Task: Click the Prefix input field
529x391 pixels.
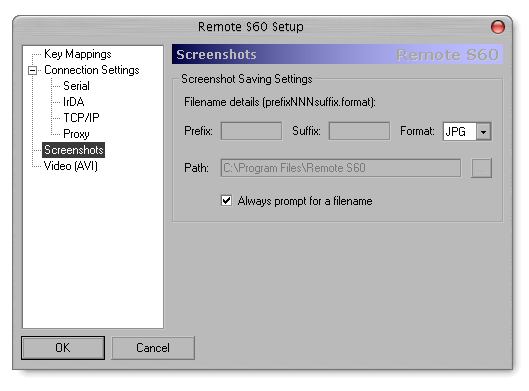Action: pos(251,131)
